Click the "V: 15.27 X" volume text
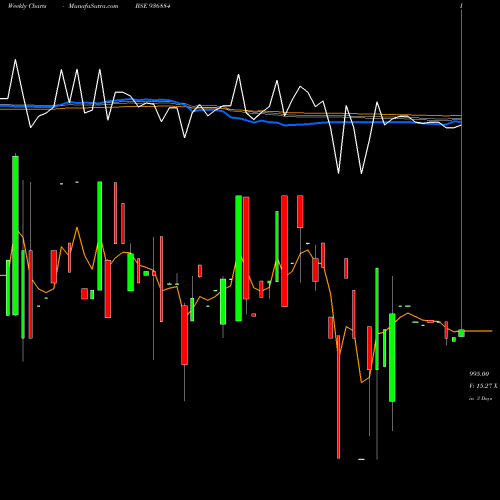 [483, 386]
